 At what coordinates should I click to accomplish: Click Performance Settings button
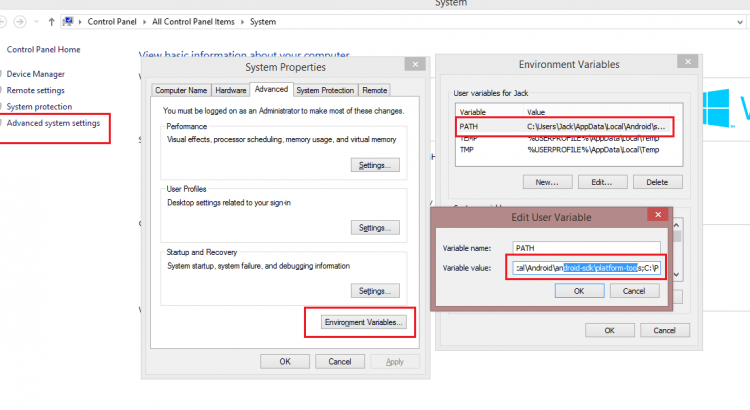[x=376, y=164]
